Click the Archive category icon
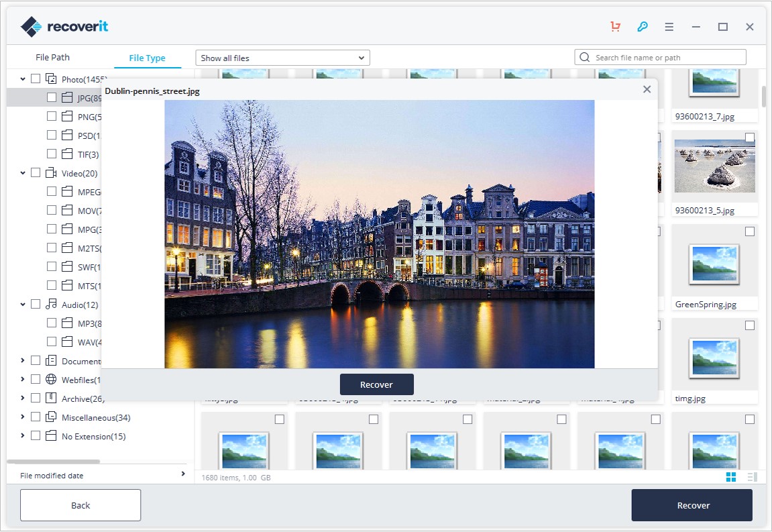Screen dimensions: 772x532 (x=51, y=398)
